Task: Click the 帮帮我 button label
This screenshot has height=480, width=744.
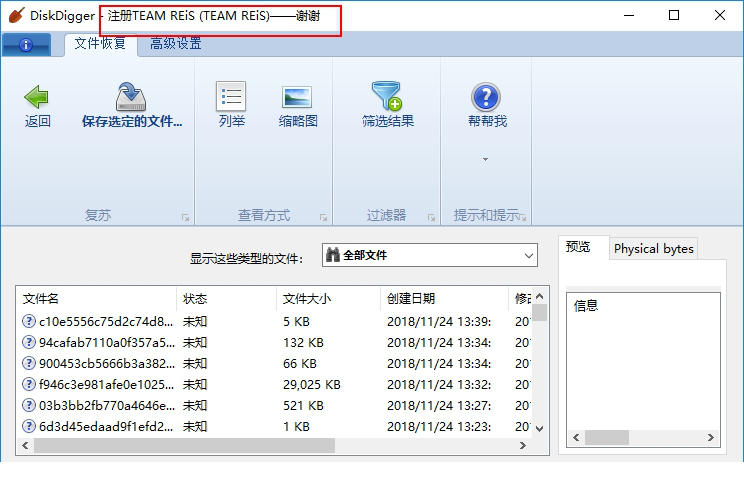Action: click(x=487, y=121)
